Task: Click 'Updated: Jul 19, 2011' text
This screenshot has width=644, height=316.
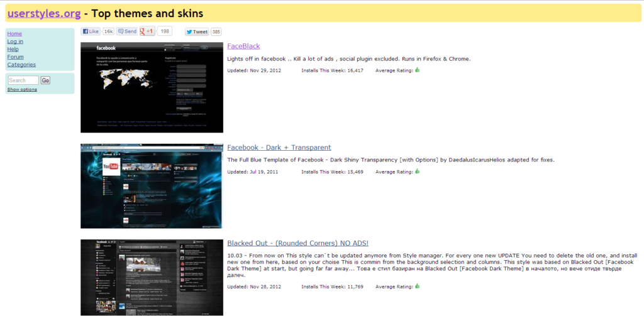Action: click(x=253, y=172)
